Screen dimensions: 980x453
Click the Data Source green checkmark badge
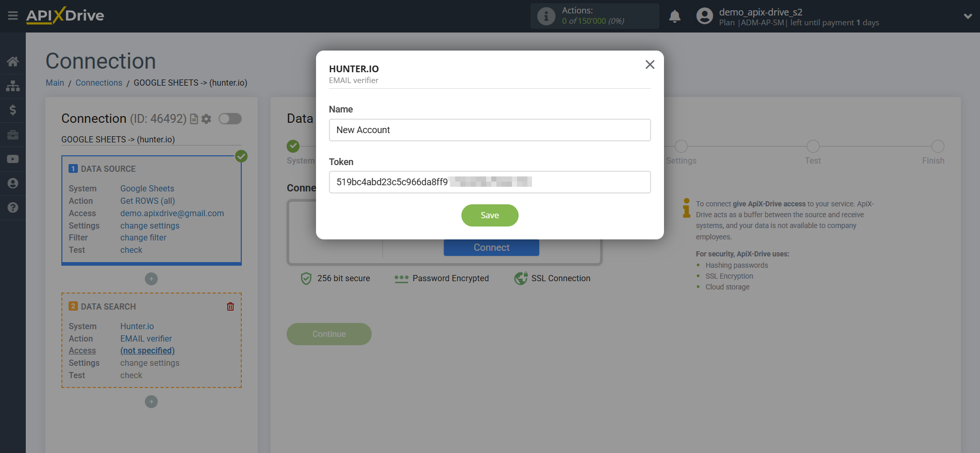pos(241,156)
